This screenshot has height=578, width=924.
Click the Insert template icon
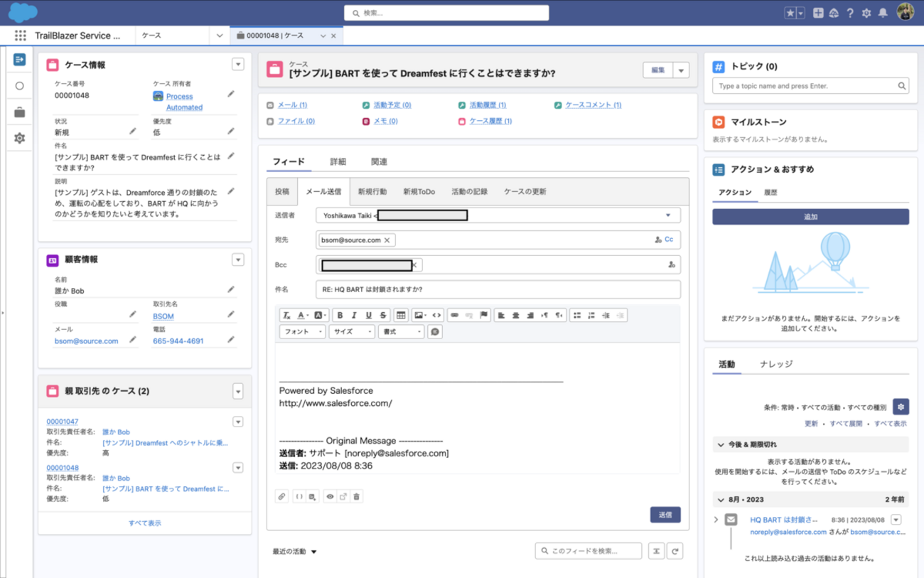coord(313,497)
